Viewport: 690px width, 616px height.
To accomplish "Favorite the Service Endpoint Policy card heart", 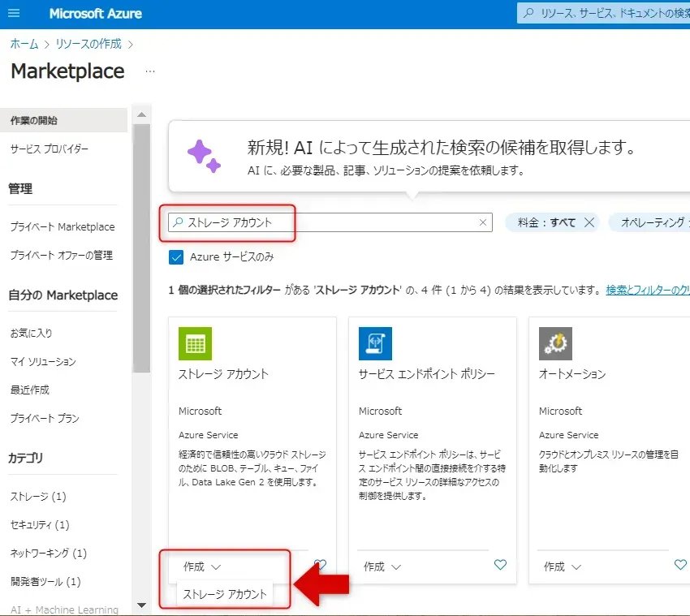I will click(500, 565).
